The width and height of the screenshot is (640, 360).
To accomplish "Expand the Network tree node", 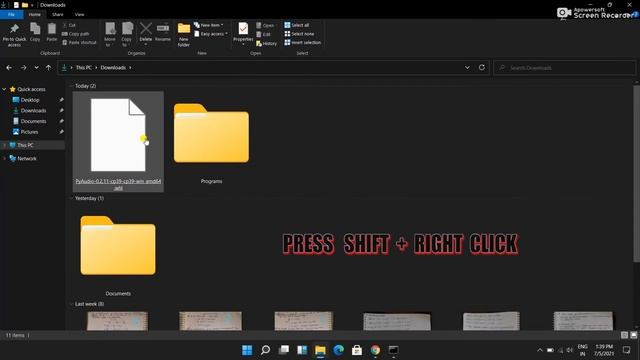I will point(4,158).
